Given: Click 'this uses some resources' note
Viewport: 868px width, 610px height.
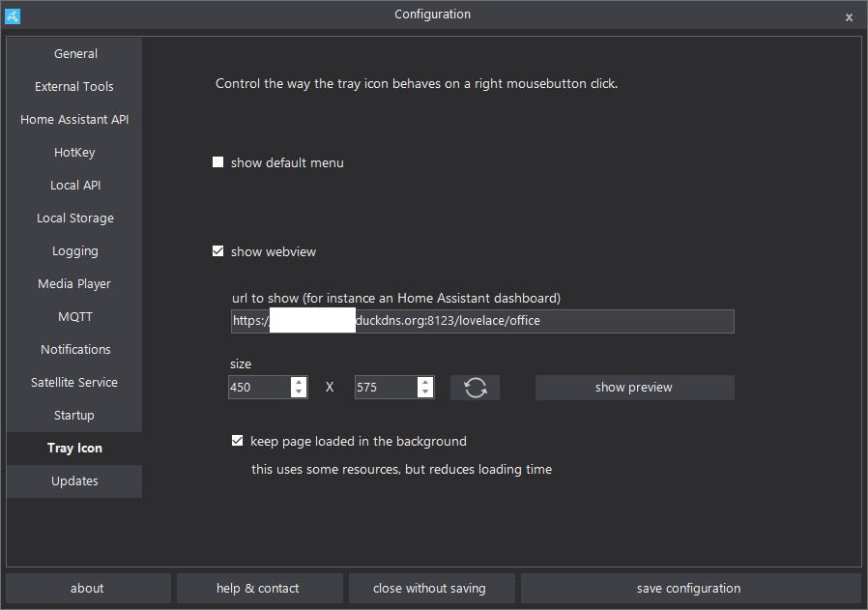Looking at the screenshot, I should click(x=401, y=470).
